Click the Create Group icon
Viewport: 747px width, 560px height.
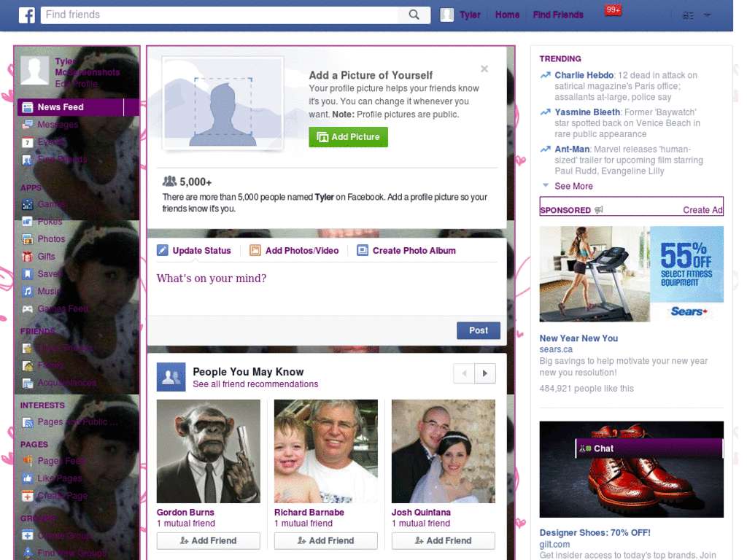27,535
